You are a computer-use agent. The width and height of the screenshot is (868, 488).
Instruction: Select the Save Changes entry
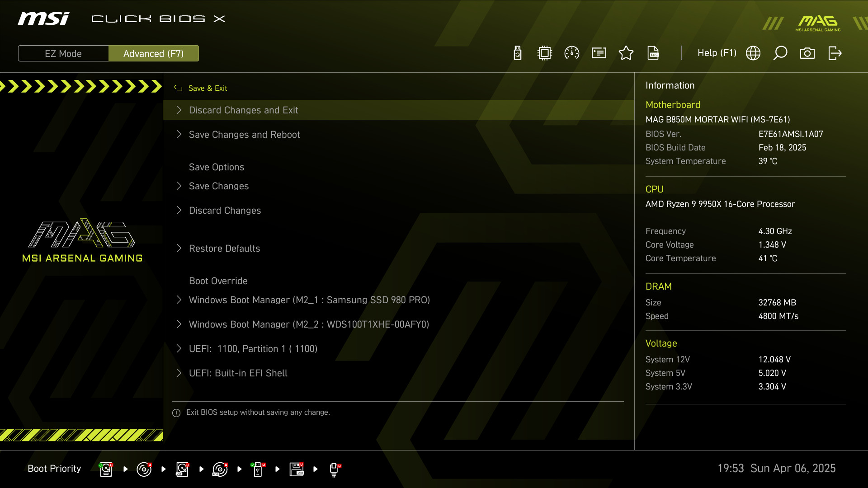point(398,186)
